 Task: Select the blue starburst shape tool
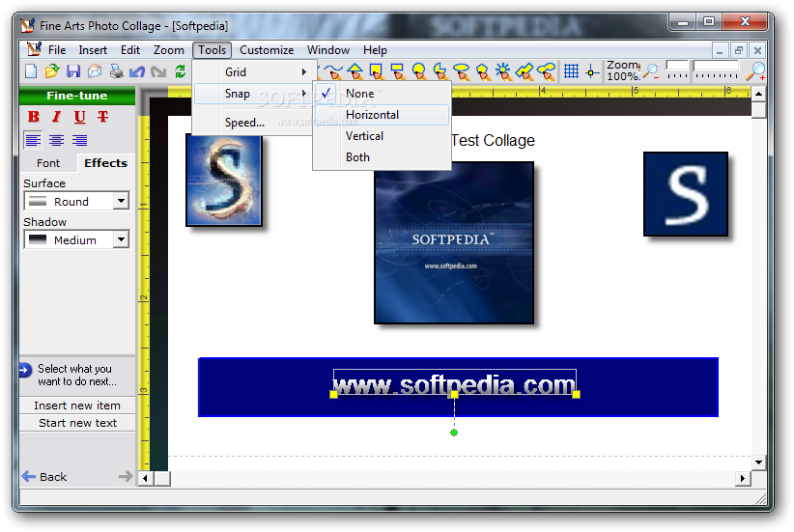(503, 71)
